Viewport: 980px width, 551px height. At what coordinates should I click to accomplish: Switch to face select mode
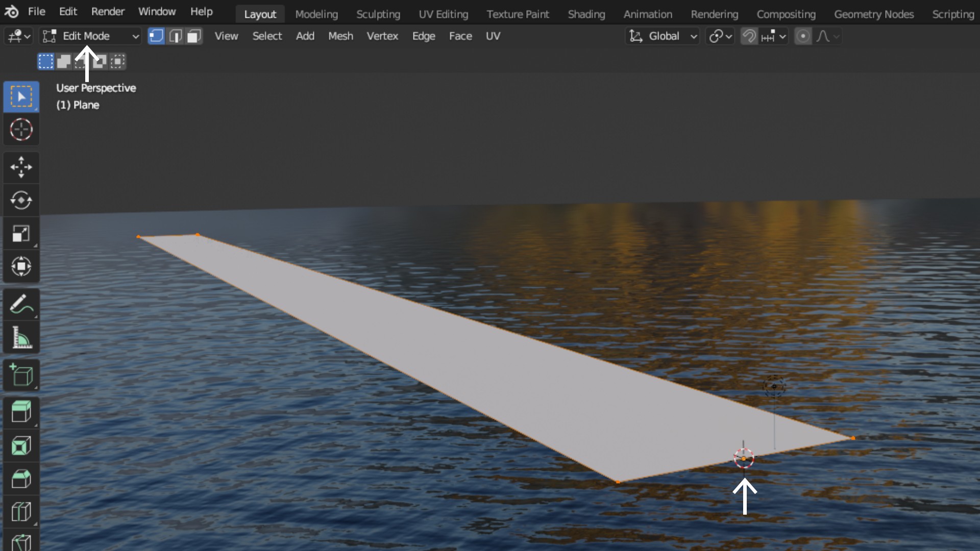(x=194, y=36)
